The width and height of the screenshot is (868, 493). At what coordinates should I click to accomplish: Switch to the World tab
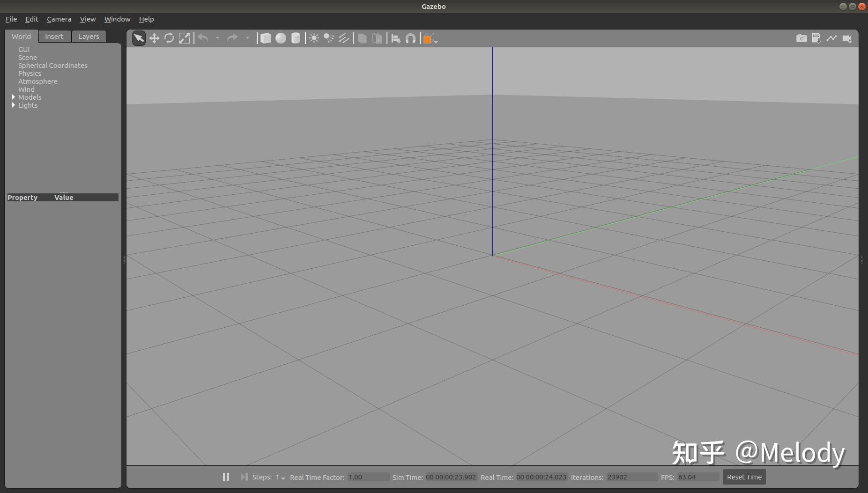point(22,37)
